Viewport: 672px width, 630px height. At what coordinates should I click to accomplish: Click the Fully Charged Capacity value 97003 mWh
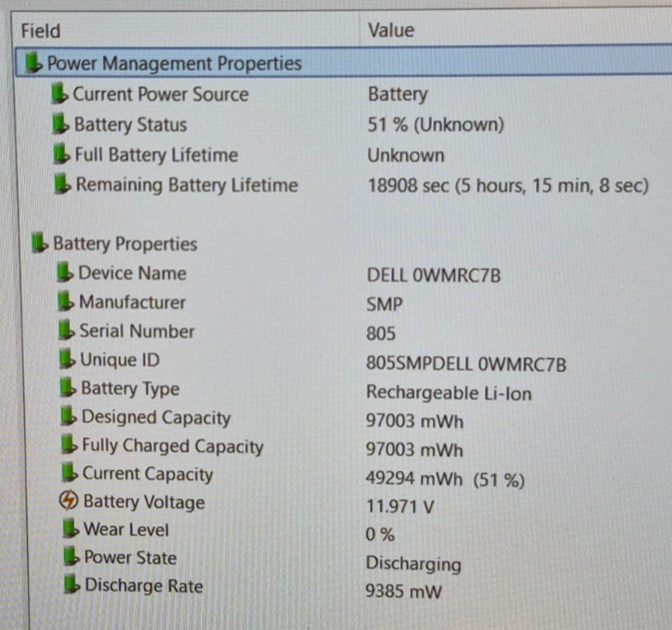click(415, 450)
